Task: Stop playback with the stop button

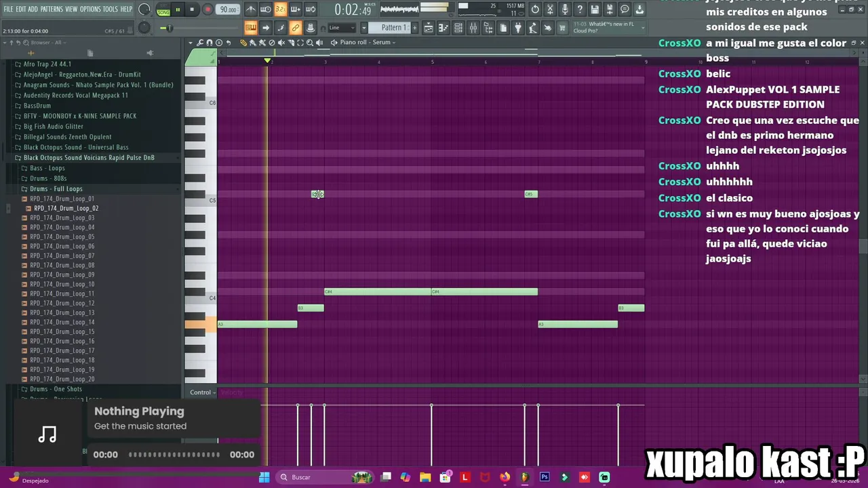Action: (x=192, y=9)
